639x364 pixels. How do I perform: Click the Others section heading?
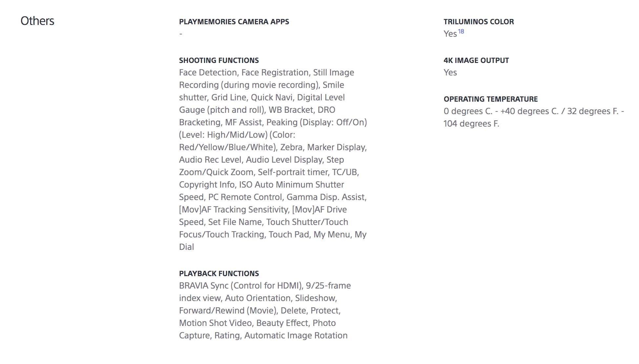point(37,21)
